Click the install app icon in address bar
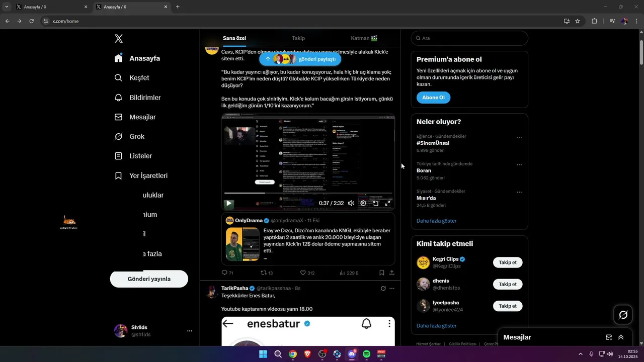The image size is (644, 362). pos(567,21)
